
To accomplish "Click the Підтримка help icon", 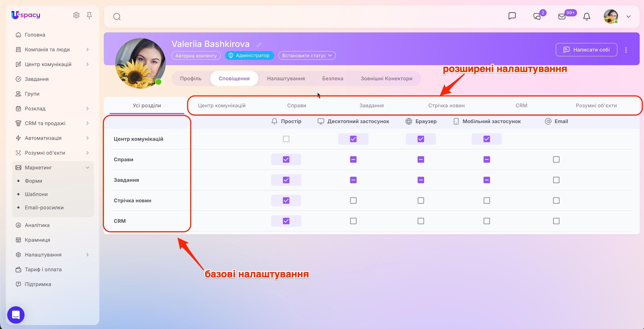I will click(x=18, y=284).
